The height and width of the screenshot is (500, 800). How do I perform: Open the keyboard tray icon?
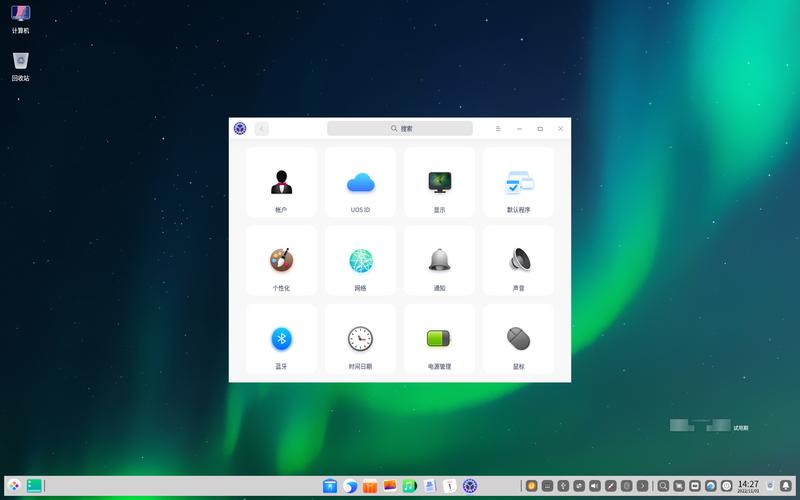(547, 486)
